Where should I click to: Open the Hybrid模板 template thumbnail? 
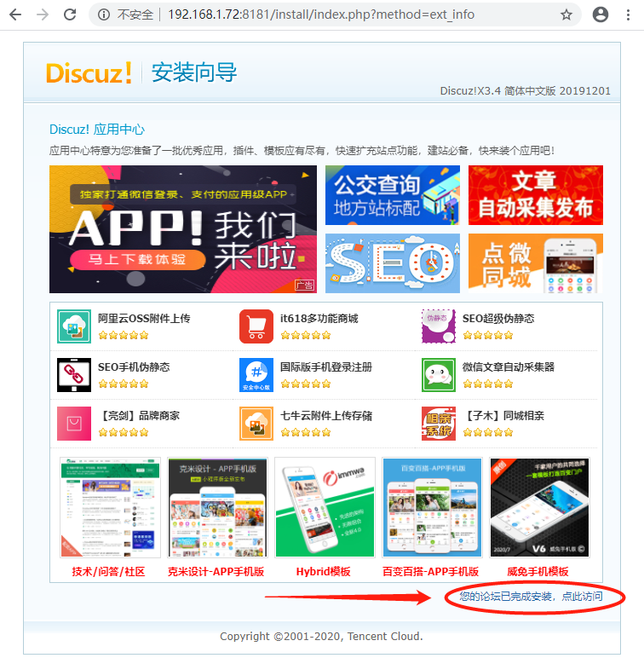coord(325,507)
